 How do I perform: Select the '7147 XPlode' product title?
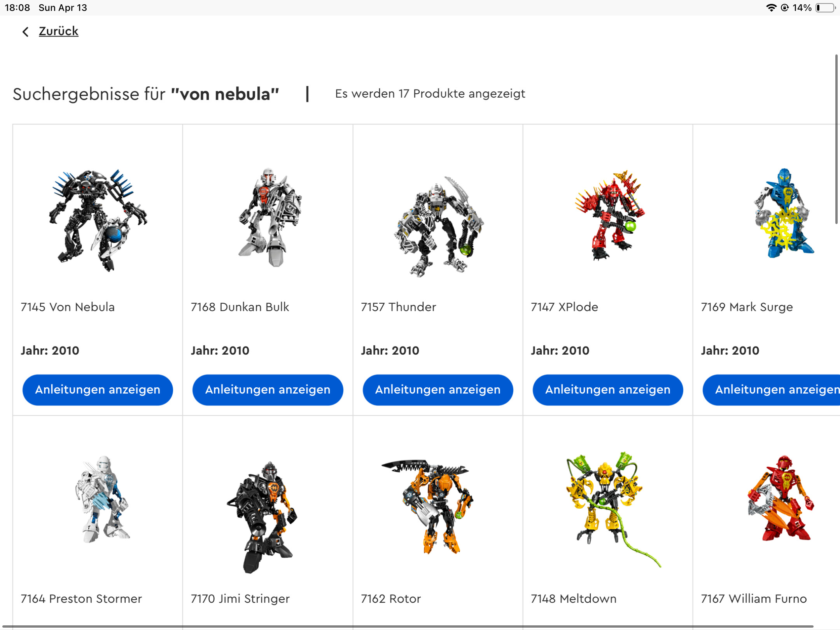565,307
